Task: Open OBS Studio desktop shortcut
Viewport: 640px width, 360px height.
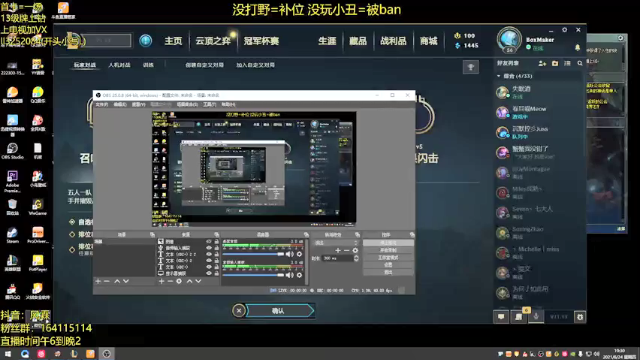Action: [12, 151]
